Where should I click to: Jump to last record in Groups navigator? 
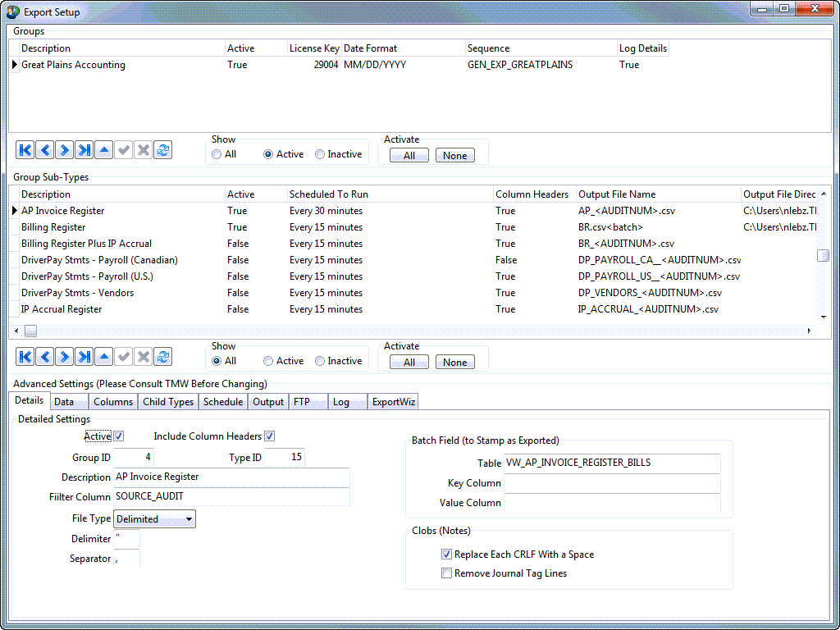pos(84,151)
